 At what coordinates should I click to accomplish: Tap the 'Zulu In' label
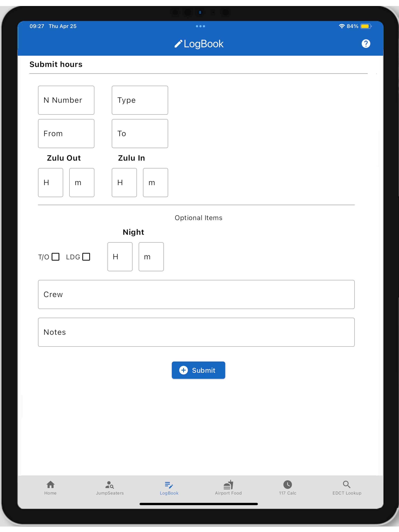tap(131, 158)
